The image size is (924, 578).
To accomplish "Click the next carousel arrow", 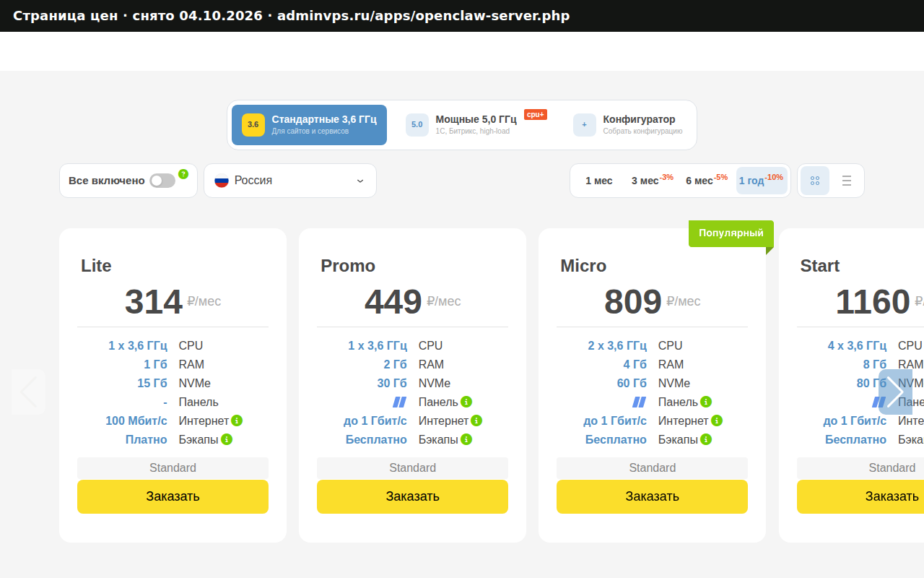I will (x=895, y=392).
